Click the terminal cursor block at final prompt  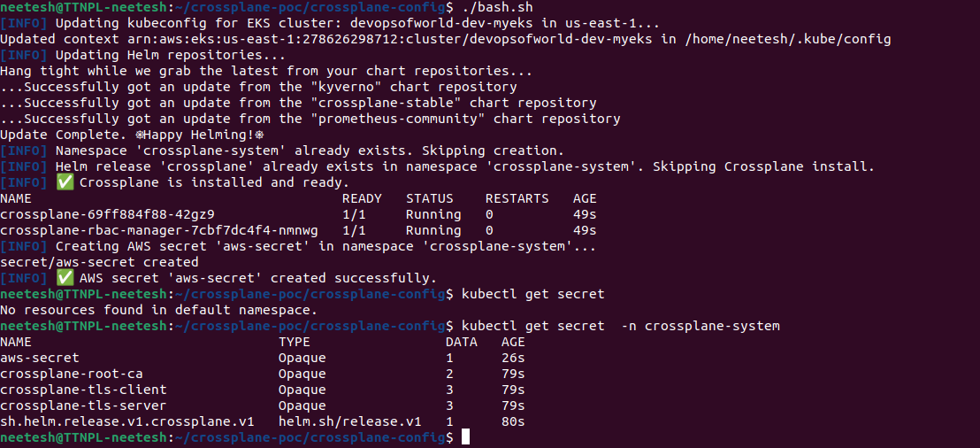pos(465,436)
